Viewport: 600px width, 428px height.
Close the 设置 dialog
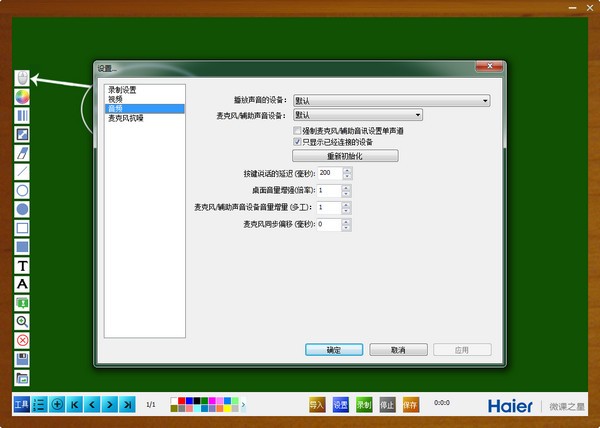point(489,66)
